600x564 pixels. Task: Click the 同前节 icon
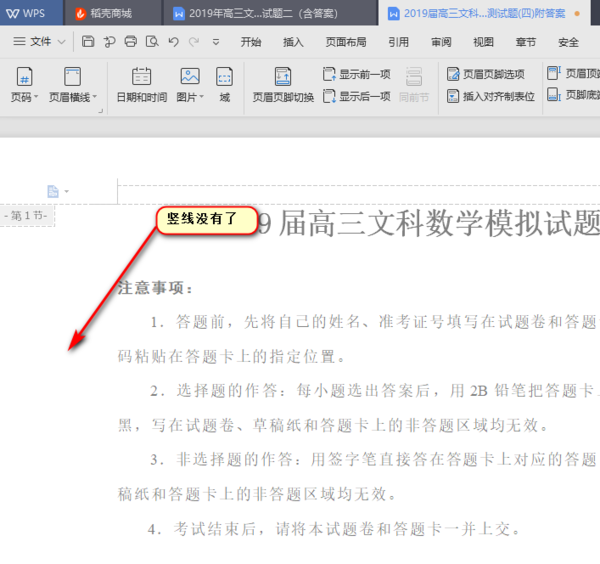(x=414, y=77)
